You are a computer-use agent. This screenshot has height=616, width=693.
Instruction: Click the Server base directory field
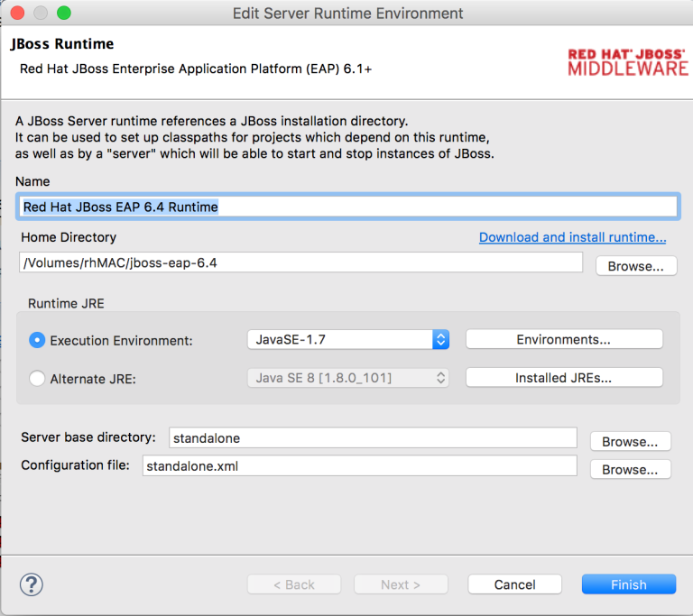(x=373, y=438)
